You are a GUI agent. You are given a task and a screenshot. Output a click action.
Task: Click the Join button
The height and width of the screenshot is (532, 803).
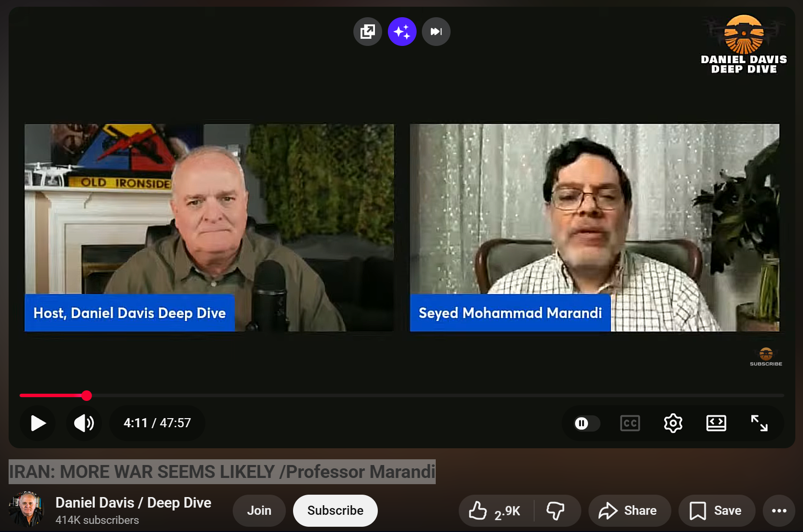(259, 510)
